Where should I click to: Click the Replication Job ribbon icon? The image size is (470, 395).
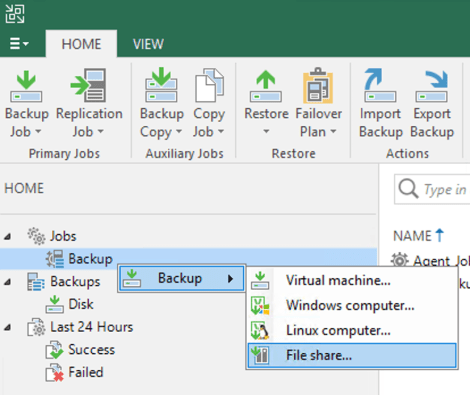click(x=89, y=85)
